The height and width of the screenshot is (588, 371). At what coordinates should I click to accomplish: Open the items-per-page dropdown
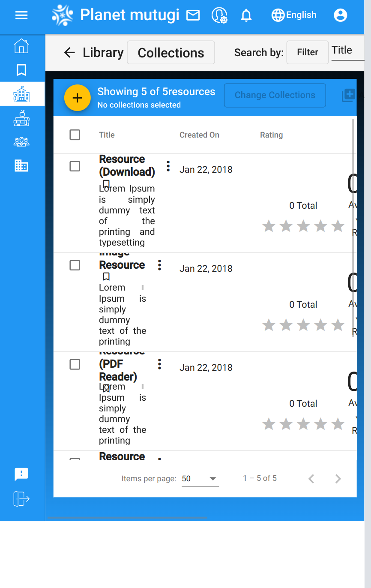tap(200, 478)
